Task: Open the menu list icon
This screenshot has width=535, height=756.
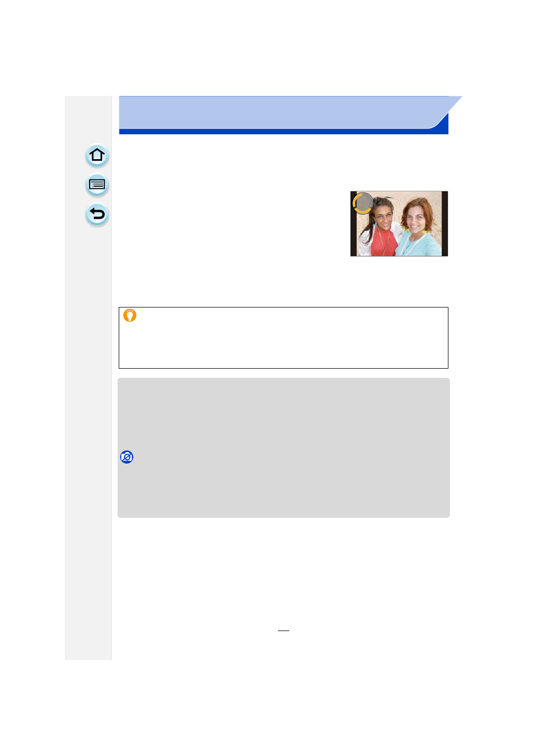Action: pyautogui.click(x=97, y=185)
